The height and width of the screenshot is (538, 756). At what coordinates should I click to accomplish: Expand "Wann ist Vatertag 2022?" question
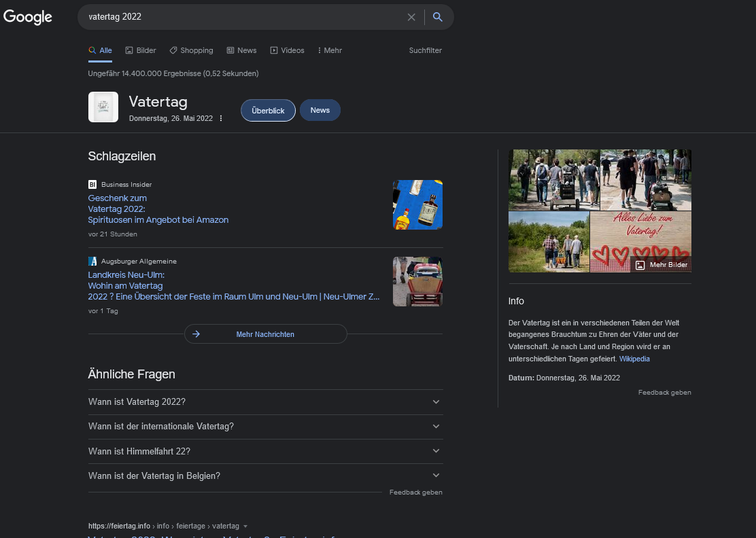tap(265, 402)
